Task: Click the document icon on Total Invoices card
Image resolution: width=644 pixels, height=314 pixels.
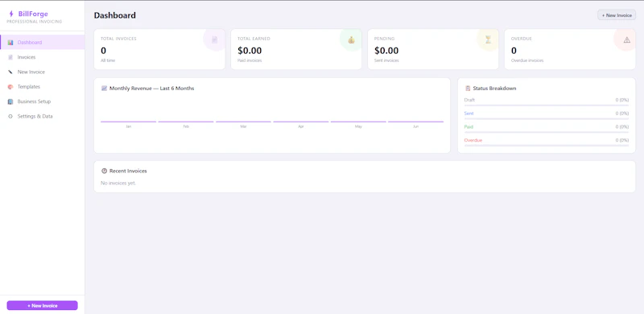Action: tap(214, 40)
